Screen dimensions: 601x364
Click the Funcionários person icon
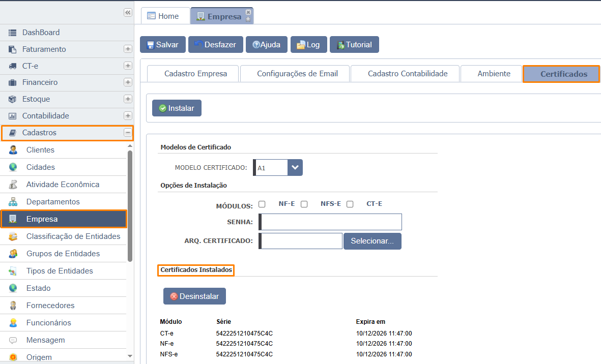[13, 323]
